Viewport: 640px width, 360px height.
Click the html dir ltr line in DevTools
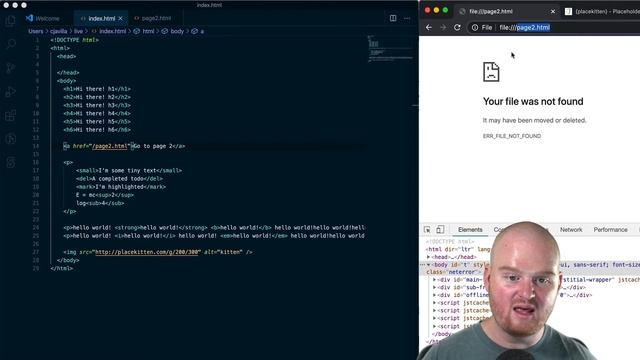[x=457, y=249]
